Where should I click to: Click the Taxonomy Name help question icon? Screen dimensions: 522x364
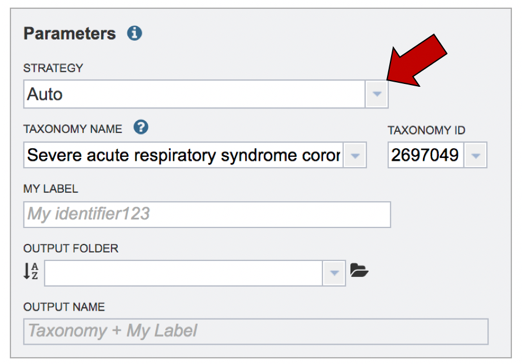pyautogui.click(x=141, y=127)
